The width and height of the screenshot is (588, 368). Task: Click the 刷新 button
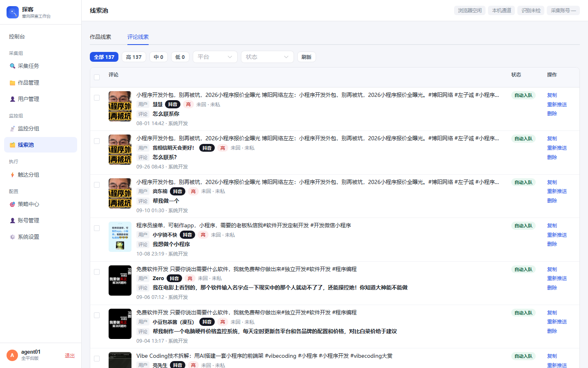click(x=306, y=57)
